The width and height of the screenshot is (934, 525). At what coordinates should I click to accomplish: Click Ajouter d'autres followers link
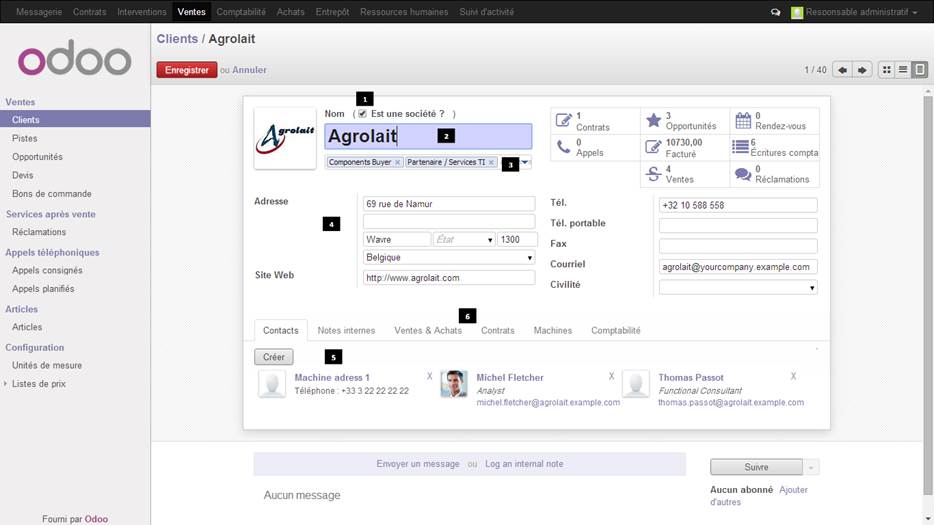(759, 496)
